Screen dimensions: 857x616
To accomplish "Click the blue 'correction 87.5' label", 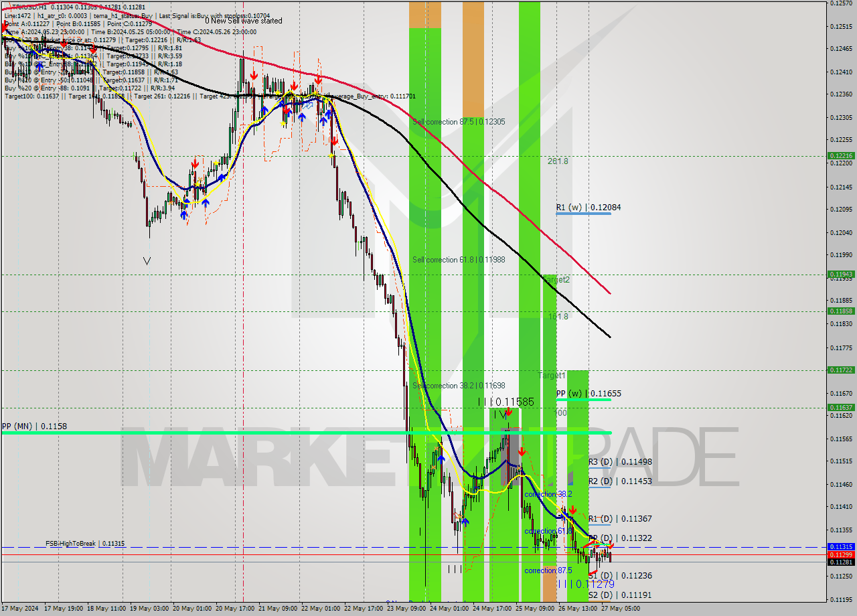I will pos(548,570).
